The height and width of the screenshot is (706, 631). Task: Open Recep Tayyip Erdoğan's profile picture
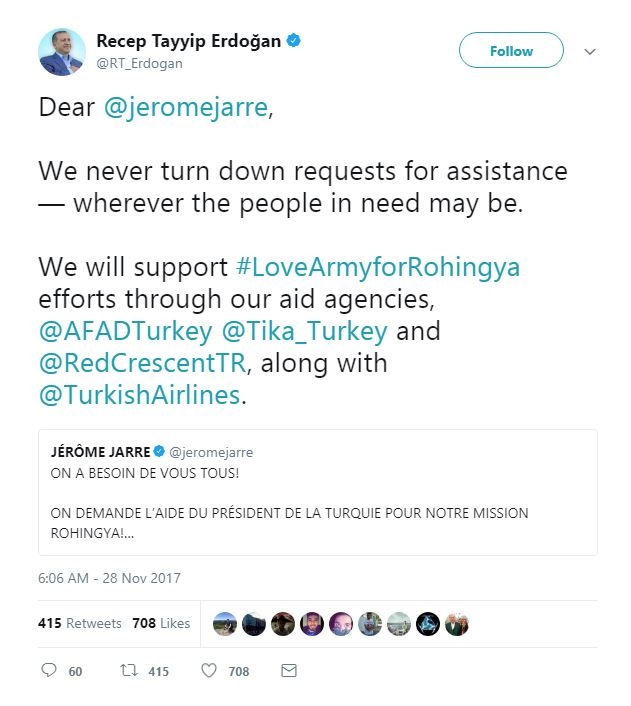pos(62,51)
